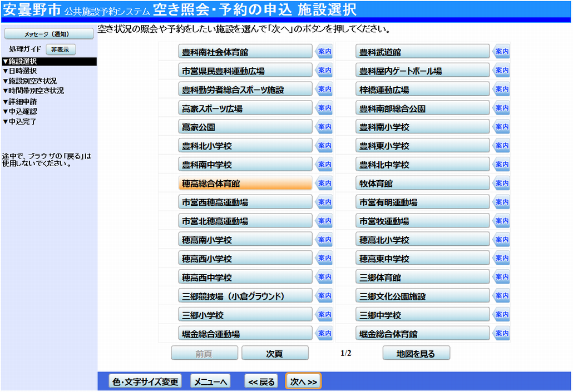Click 案内 icon next to 穂高総合体育館
573x392 pixels.
[324, 183]
